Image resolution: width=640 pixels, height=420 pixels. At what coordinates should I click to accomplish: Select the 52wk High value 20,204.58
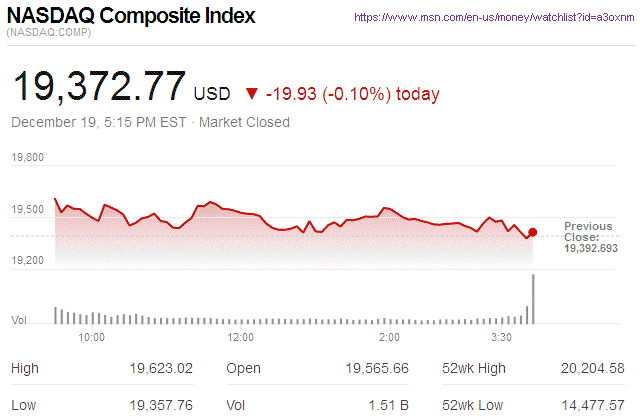[592, 369]
